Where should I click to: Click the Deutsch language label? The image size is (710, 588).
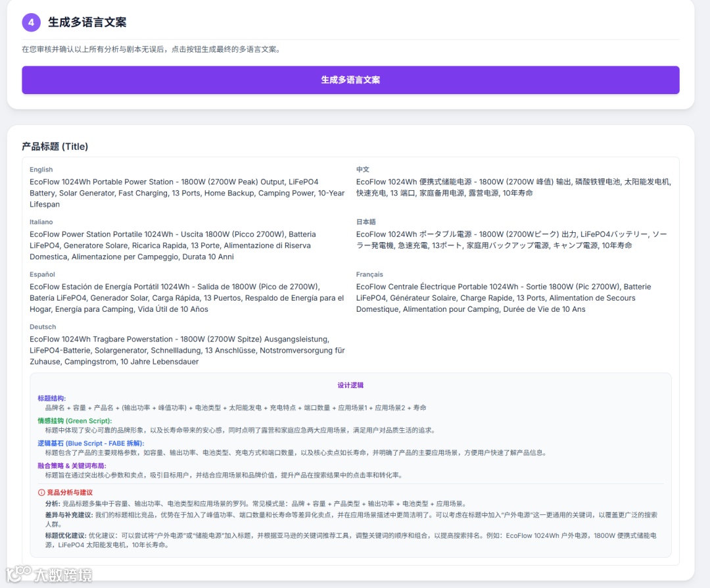tap(43, 327)
